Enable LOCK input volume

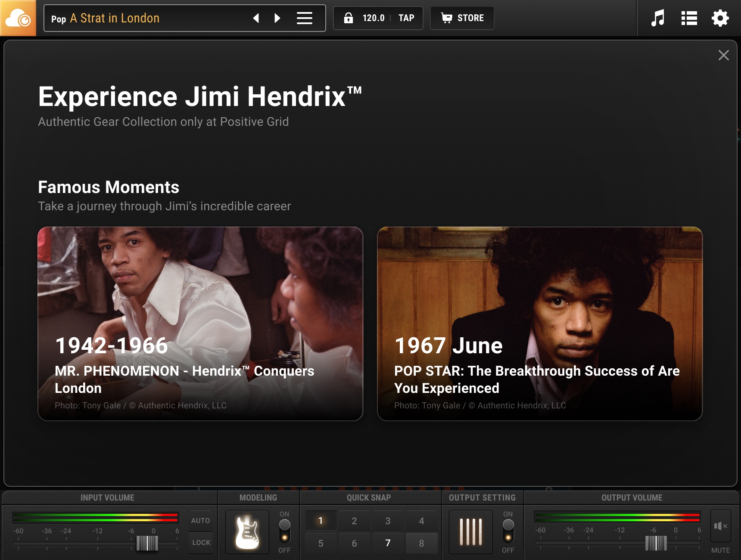click(201, 543)
